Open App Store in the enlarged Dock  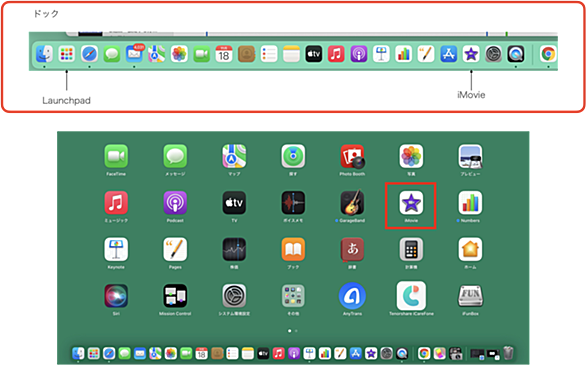point(448,54)
